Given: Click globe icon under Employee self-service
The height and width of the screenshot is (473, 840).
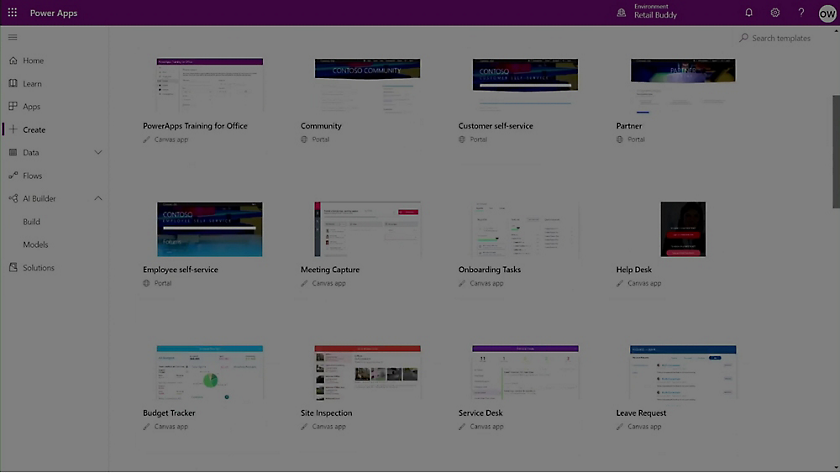Looking at the screenshot, I should (x=146, y=283).
